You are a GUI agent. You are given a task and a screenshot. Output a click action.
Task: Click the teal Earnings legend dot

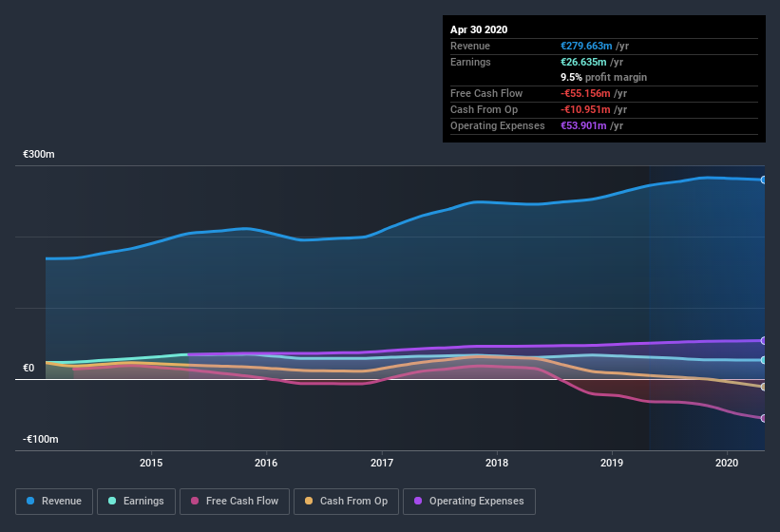113,501
